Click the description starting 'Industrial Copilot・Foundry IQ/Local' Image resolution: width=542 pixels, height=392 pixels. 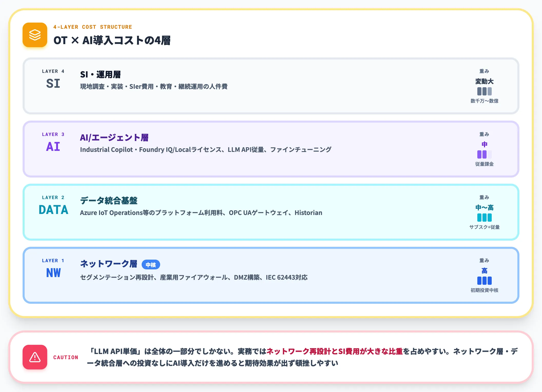[206, 150]
